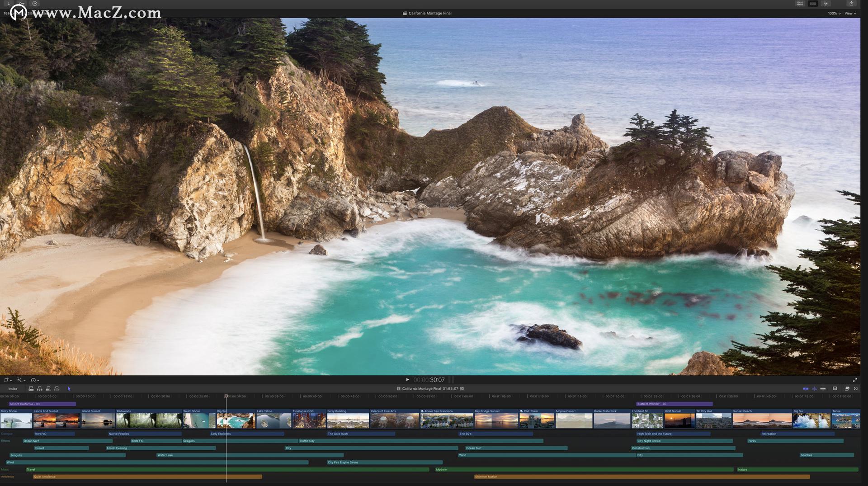Select the SF City Hall clip
868x486 pixels.
(714, 419)
